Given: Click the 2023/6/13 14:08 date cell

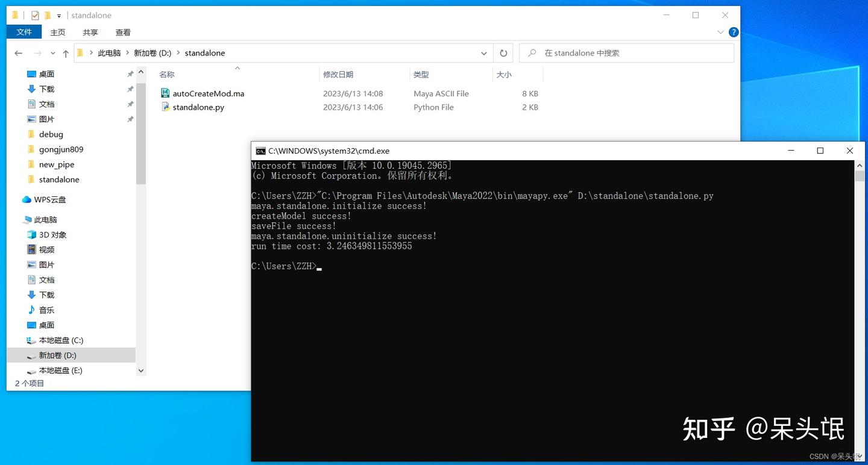Looking at the screenshot, I should click(x=353, y=93).
